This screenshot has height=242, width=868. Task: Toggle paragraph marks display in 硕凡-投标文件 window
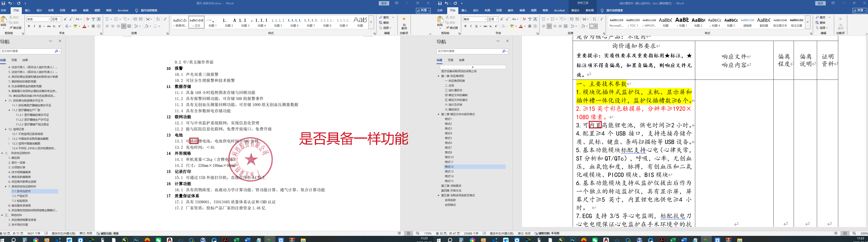165,19
